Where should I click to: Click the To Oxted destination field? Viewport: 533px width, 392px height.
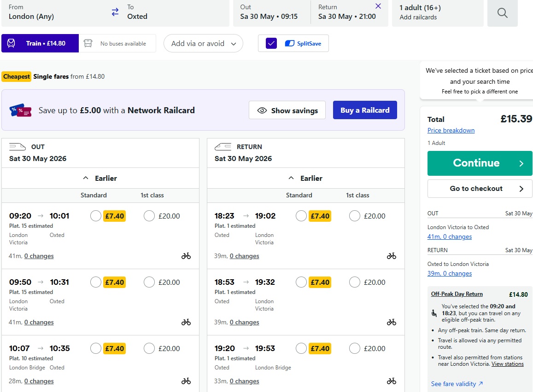[x=175, y=12]
